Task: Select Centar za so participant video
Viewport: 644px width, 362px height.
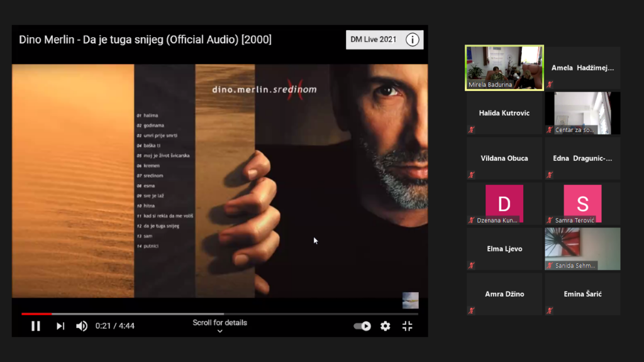Action: (x=582, y=113)
